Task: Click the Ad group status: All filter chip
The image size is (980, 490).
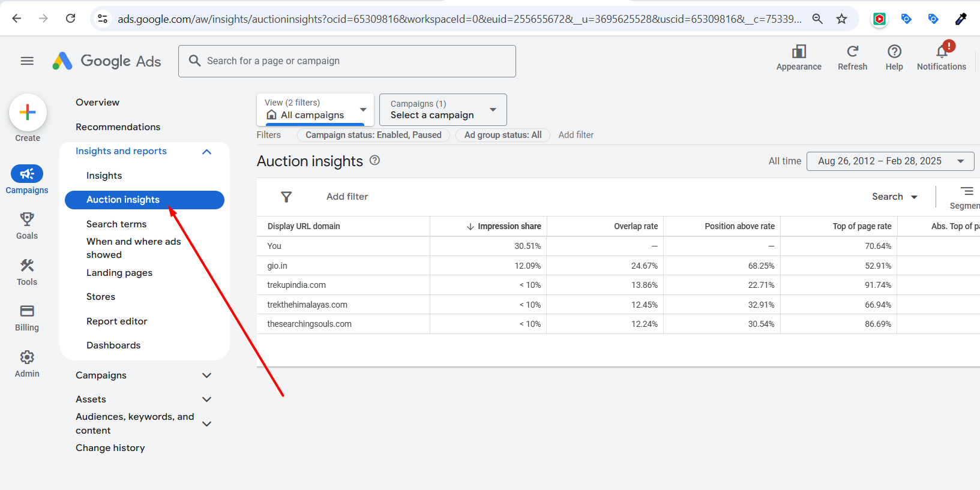Action: coord(503,135)
